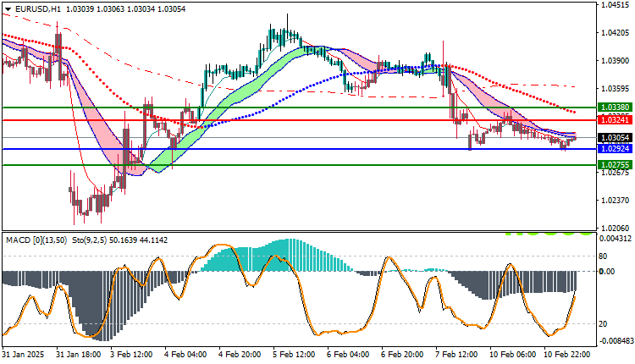Viewport: 635px width, 364px height.
Task: Click the stochastic value 44.1142
Action: [153, 240]
